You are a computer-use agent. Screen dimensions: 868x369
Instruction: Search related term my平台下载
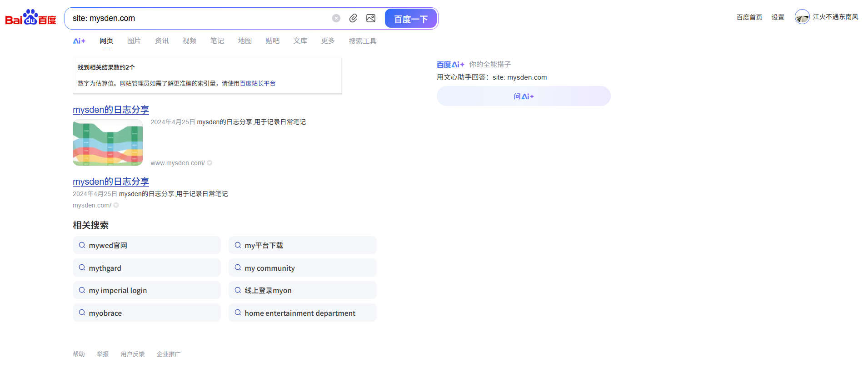pos(303,245)
